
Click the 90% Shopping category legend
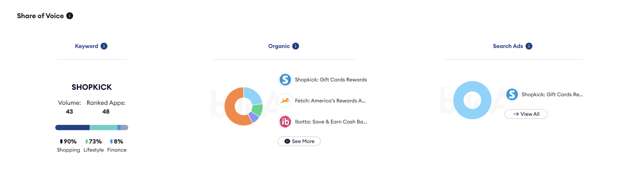pyautogui.click(x=68, y=146)
